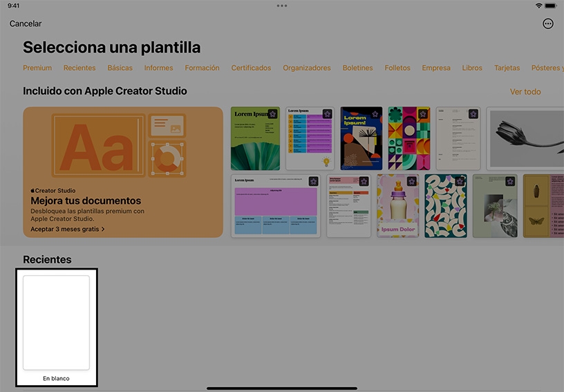Open the Informes template category

tap(159, 68)
